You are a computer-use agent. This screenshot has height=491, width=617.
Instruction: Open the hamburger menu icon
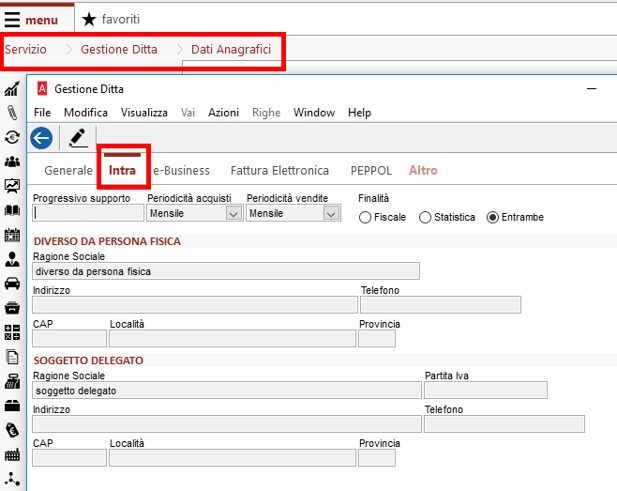pos(12,19)
